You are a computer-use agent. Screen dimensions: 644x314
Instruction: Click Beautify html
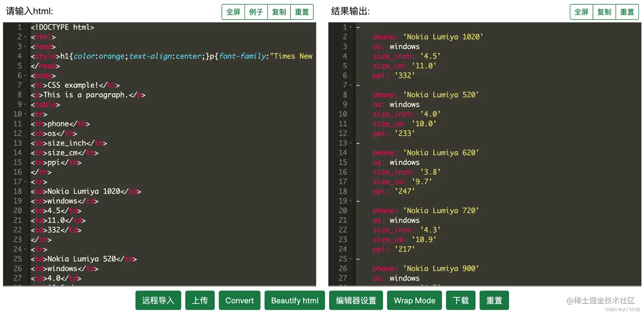(x=295, y=300)
